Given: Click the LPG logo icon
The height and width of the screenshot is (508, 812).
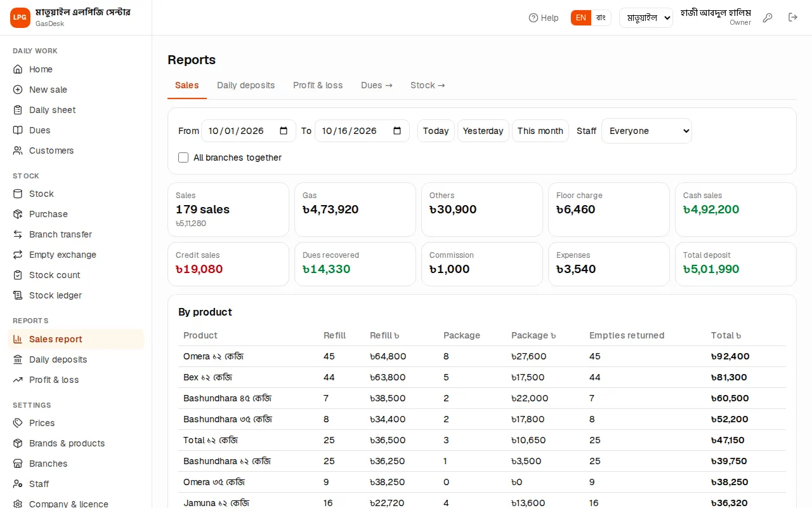Looking at the screenshot, I should pos(20,18).
